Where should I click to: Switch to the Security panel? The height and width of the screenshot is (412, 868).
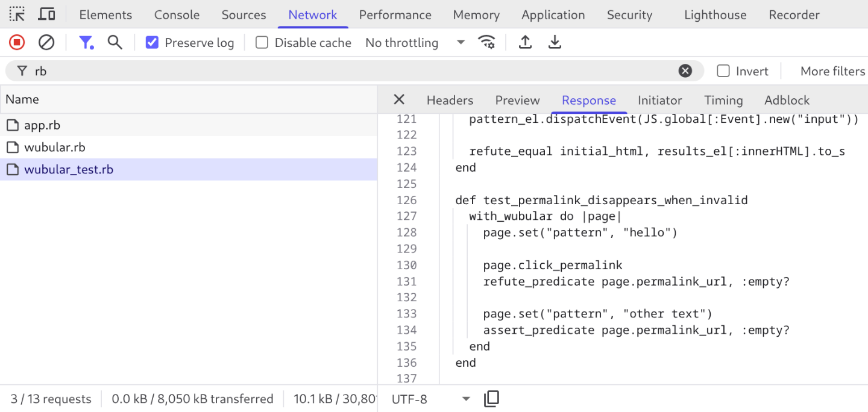(629, 14)
